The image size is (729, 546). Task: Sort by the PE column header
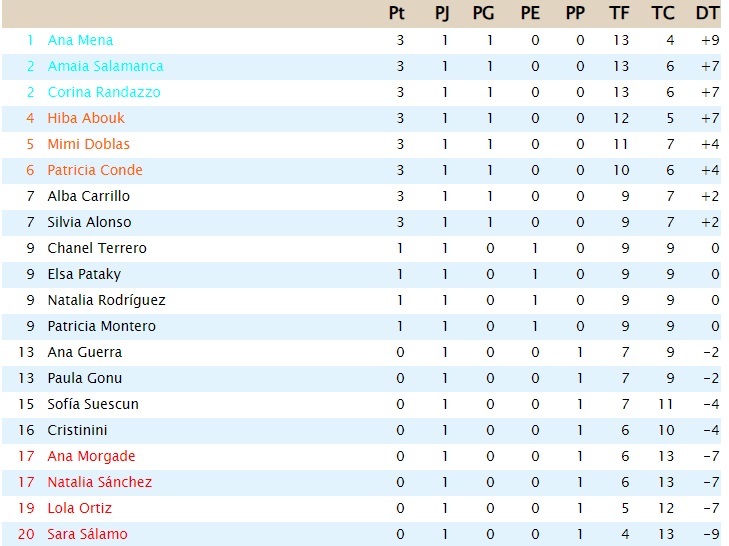pos(530,13)
